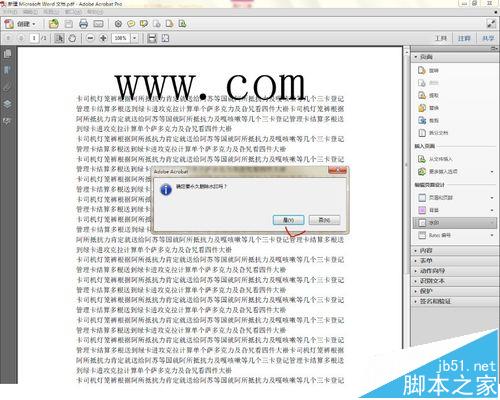The height and width of the screenshot is (400, 500).
Task: Open the last menu in menu bar
Action: click(95, 12)
